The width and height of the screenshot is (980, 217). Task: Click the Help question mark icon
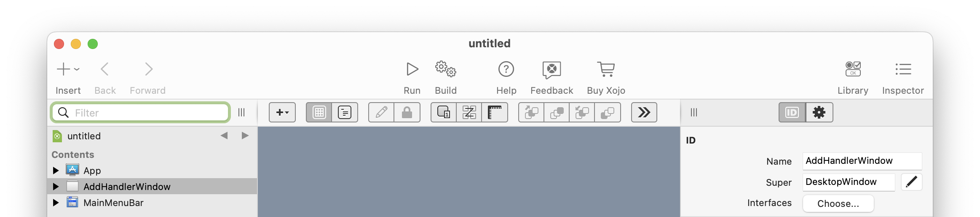tap(506, 69)
